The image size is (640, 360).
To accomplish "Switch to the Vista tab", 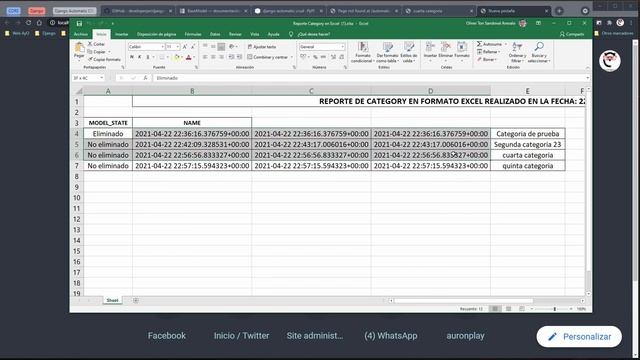I will tap(255, 34).
